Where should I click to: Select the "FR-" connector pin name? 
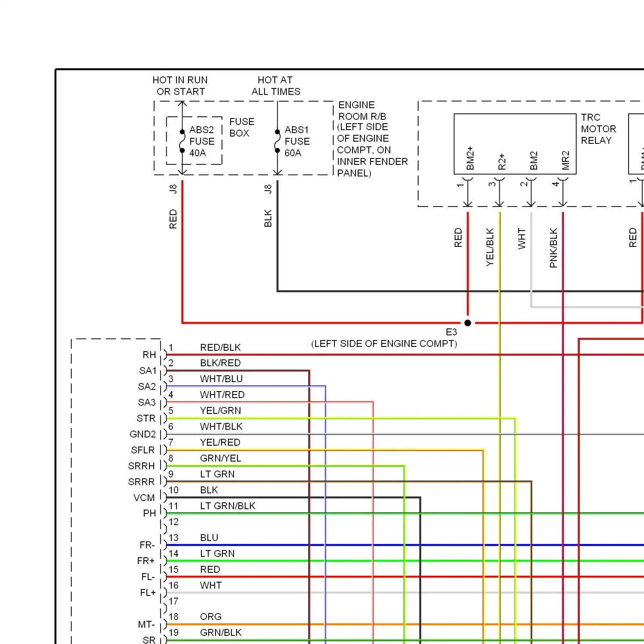point(147,545)
